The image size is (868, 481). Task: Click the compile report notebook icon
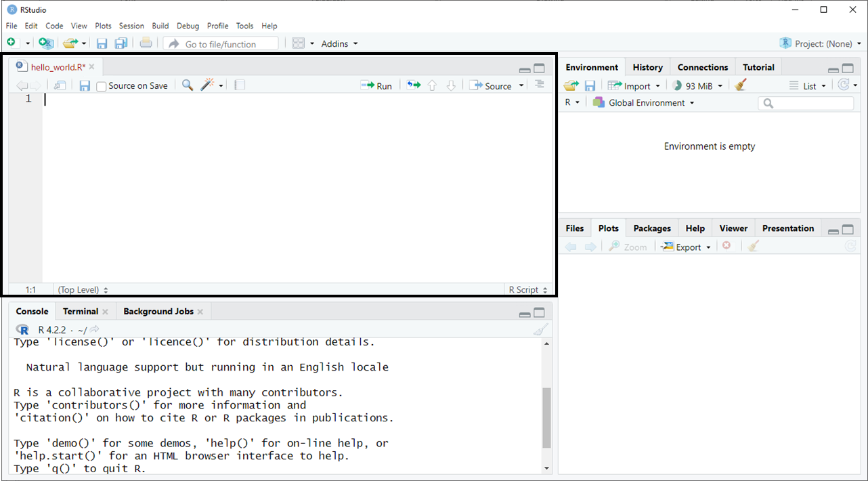[x=240, y=85]
